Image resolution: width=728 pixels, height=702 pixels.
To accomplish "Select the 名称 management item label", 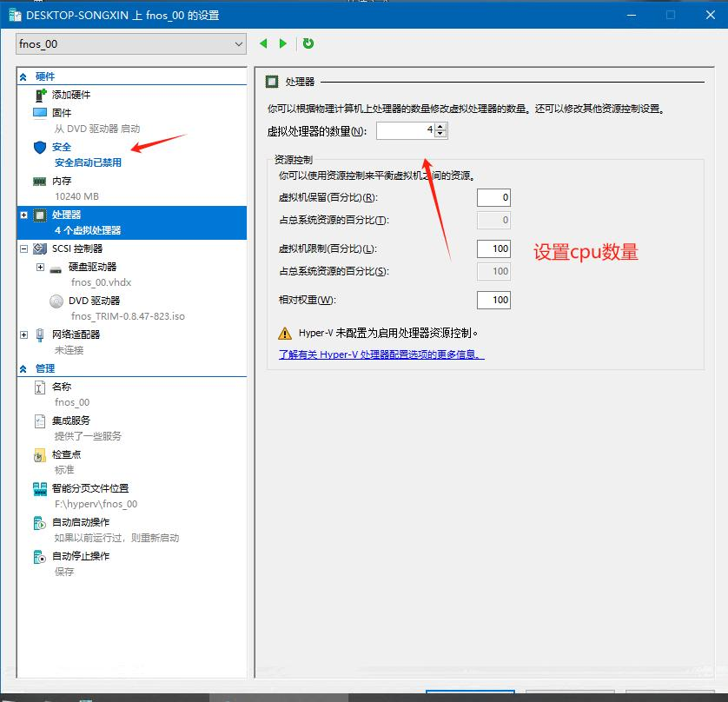I will (x=62, y=387).
